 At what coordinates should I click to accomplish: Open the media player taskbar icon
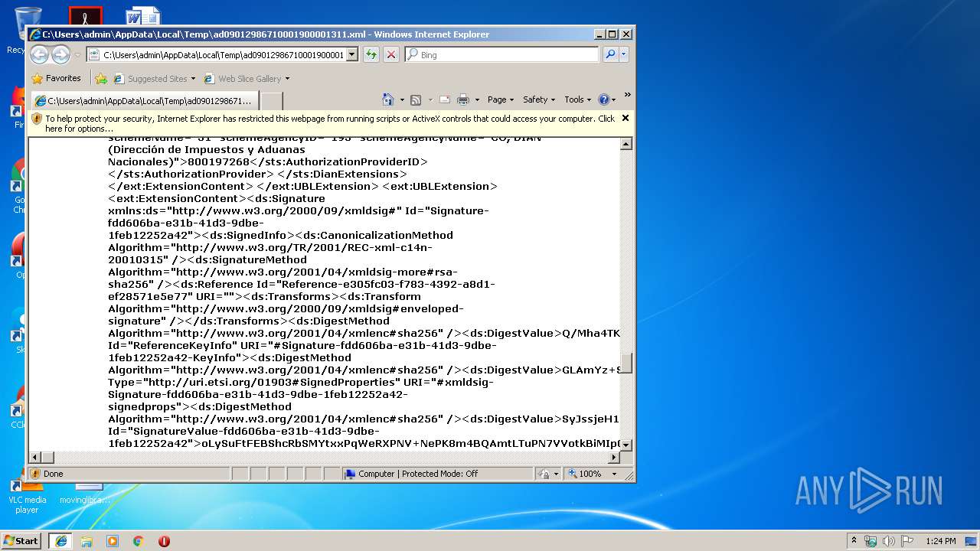[113, 540]
